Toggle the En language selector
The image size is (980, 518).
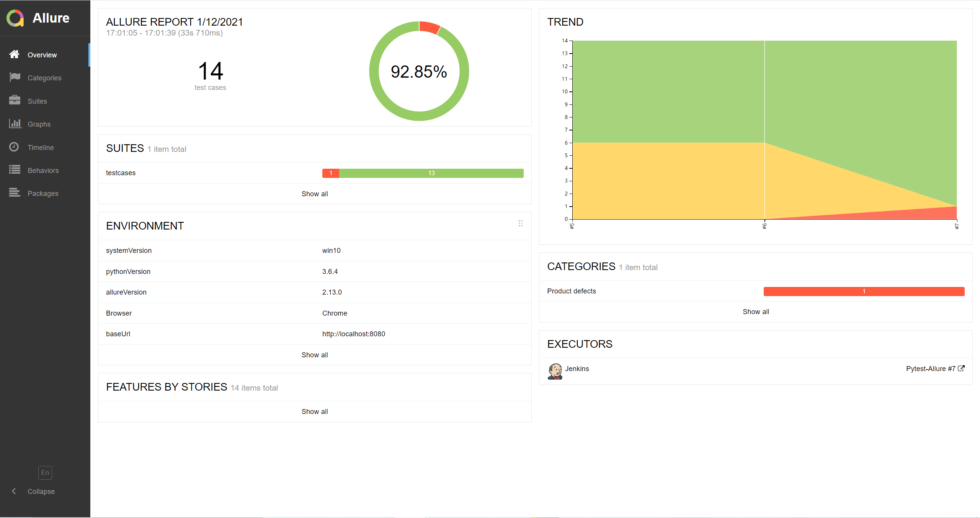(x=45, y=472)
